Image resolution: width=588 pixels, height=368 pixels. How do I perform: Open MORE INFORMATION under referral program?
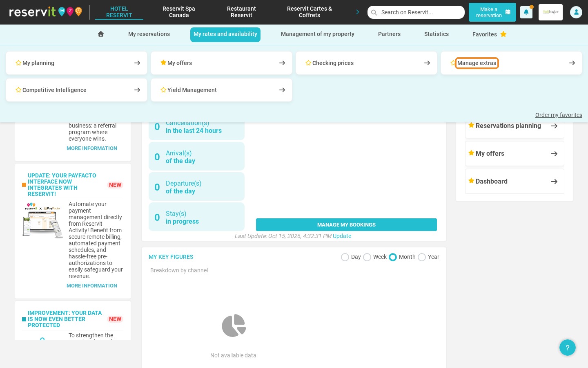(92, 148)
